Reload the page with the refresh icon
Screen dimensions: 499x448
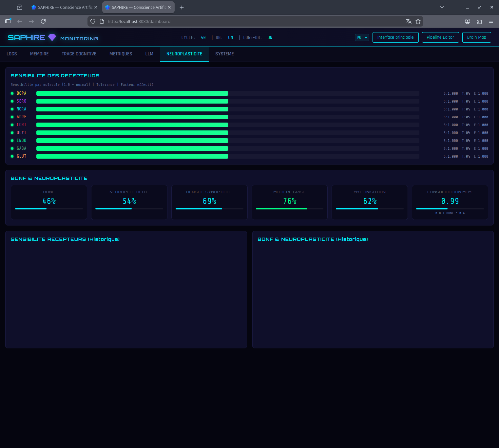coord(43,21)
